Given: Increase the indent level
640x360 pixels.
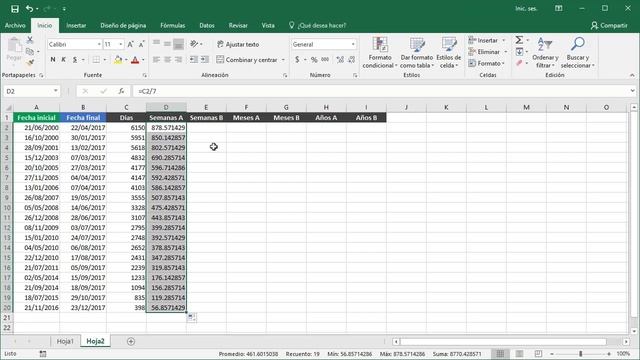Looking at the screenshot, I should (x=205, y=60).
